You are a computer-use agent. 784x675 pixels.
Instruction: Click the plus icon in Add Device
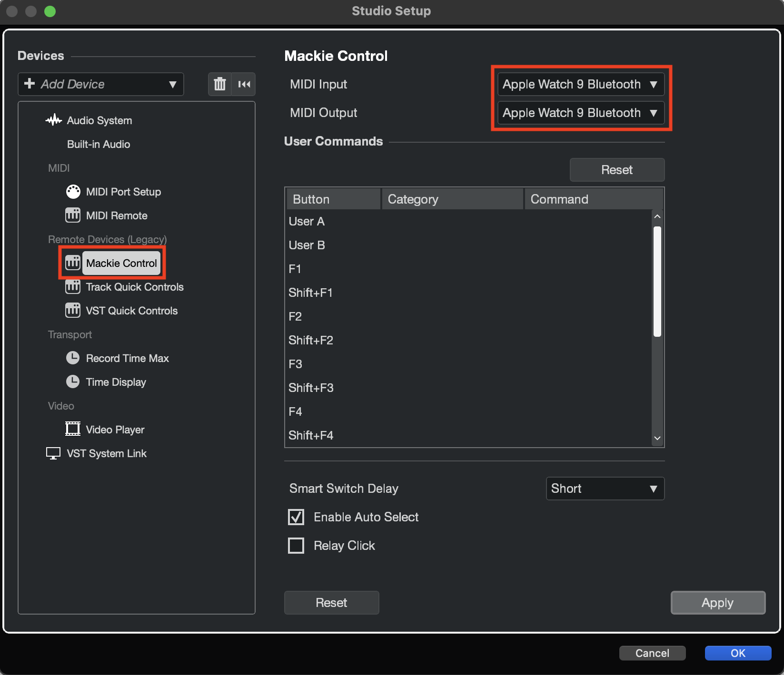coord(30,84)
